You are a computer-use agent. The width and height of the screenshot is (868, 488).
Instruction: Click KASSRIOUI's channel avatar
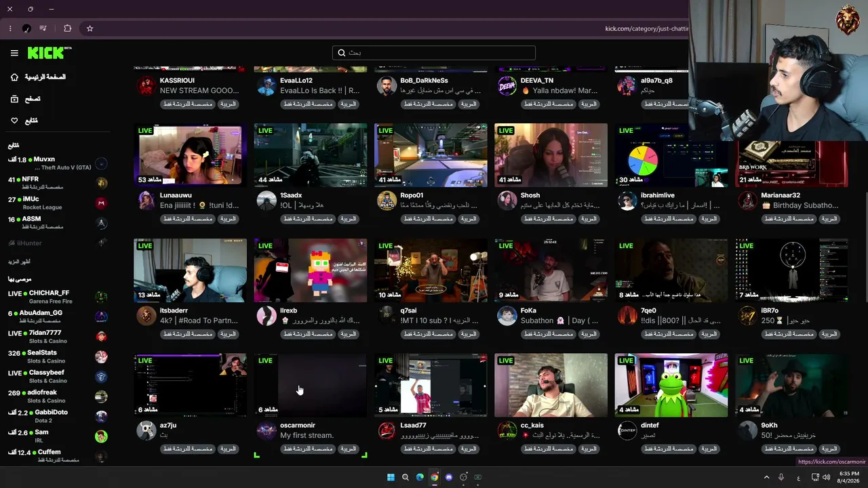tap(146, 86)
